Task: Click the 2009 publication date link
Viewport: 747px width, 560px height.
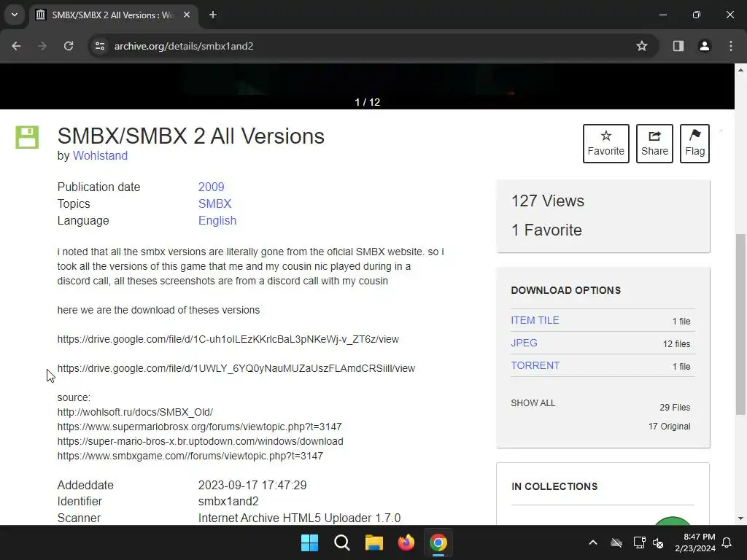Action: [211, 187]
